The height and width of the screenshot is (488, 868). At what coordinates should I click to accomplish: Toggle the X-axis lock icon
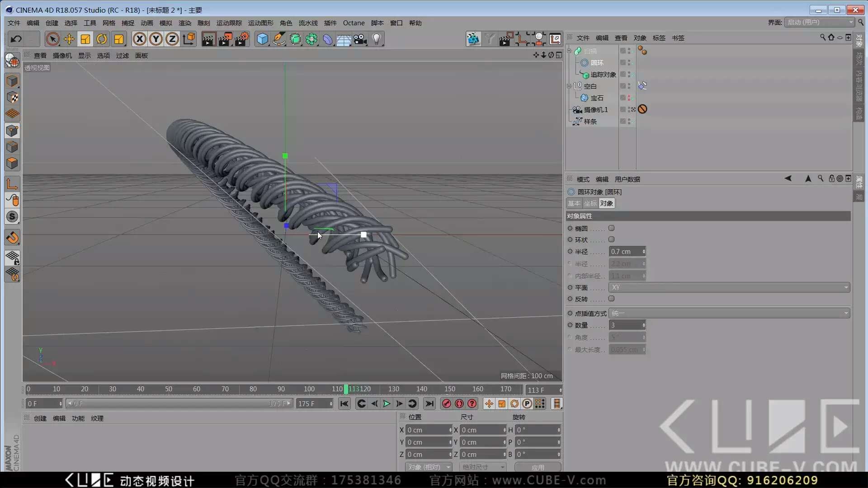coord(140,39)
